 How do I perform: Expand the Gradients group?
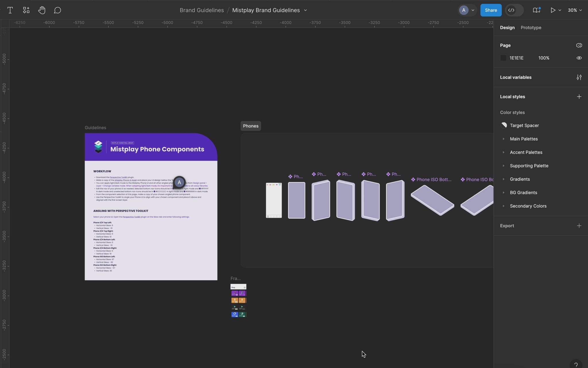[x=503, y=179]
